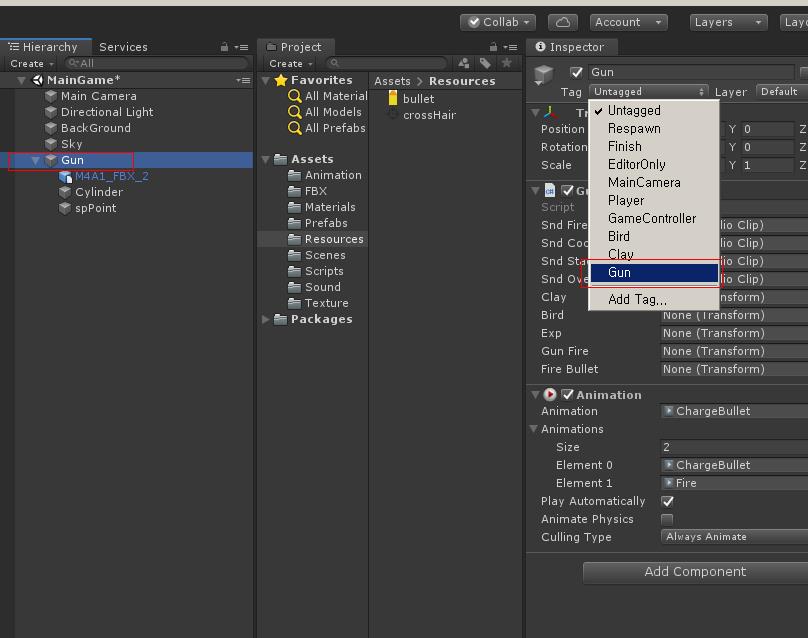808x638 pixels.
Task: Toggle the Gun object active checkbox
Action: (x=576, y=72)
